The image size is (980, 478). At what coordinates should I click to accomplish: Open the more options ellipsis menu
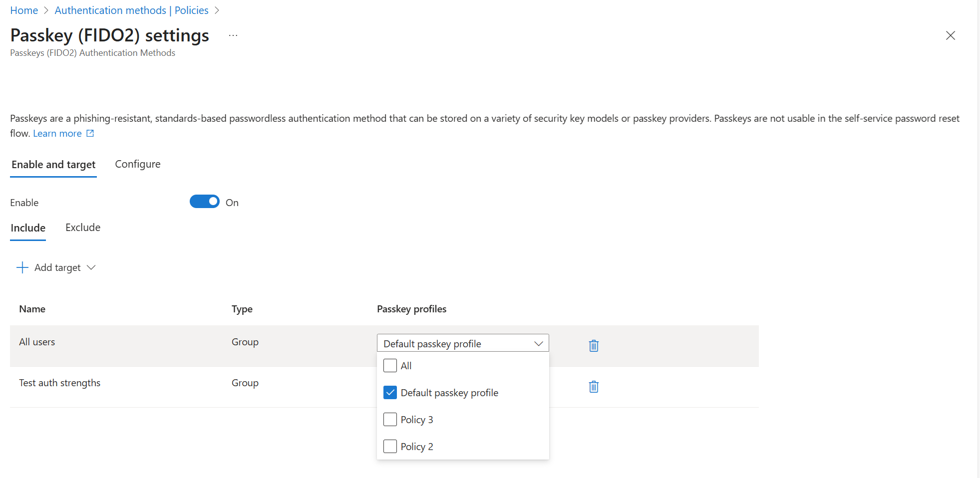tap(233, 35)
